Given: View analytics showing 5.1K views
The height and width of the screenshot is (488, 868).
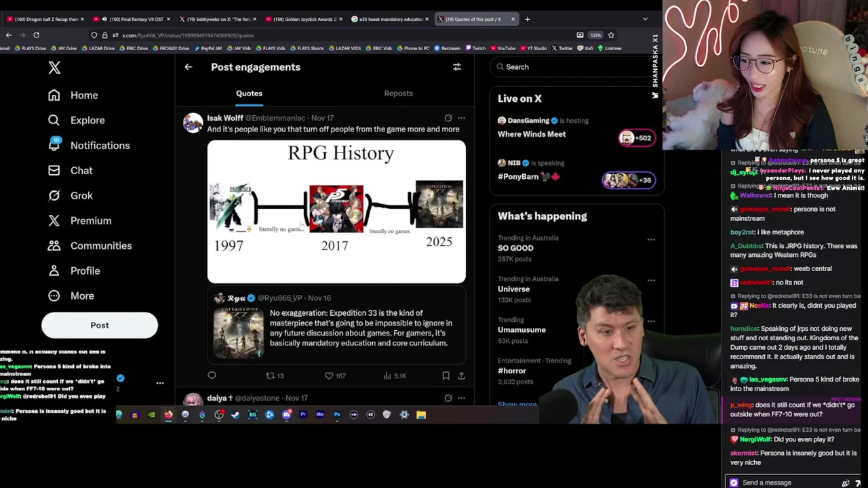Looking at the screenshot, I should pos(394,375).
